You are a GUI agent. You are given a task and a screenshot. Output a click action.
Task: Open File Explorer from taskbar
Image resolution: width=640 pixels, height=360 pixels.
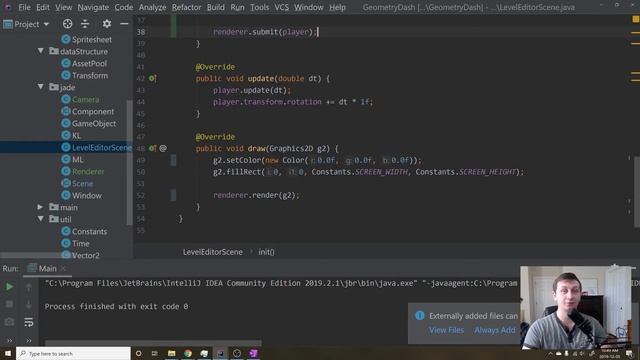tap(171, 353)
